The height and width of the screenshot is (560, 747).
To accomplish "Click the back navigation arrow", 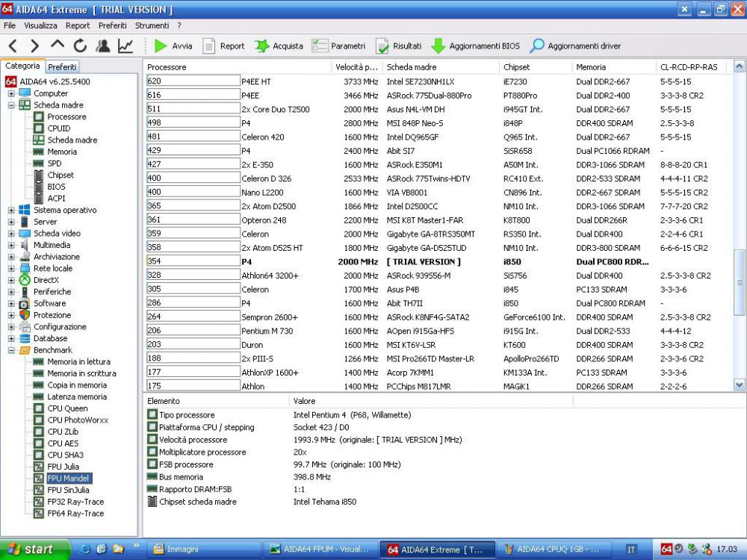I will tap(13, 46).
